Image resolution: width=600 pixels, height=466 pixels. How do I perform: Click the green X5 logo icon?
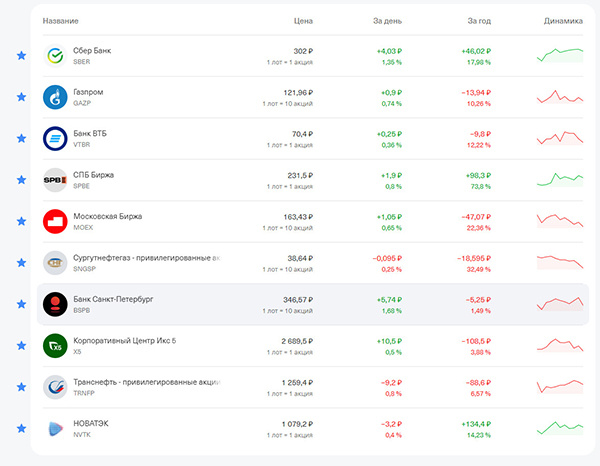[55, 345]
